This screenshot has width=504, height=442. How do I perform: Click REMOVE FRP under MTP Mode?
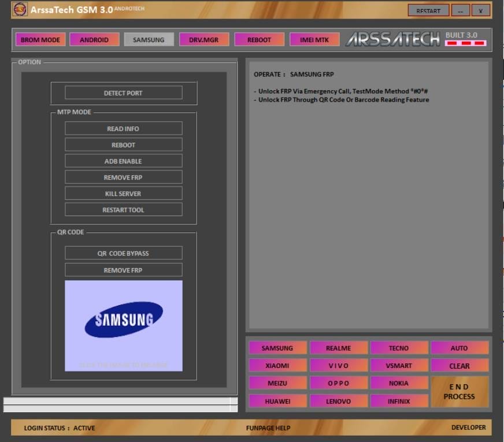point(123,177)
